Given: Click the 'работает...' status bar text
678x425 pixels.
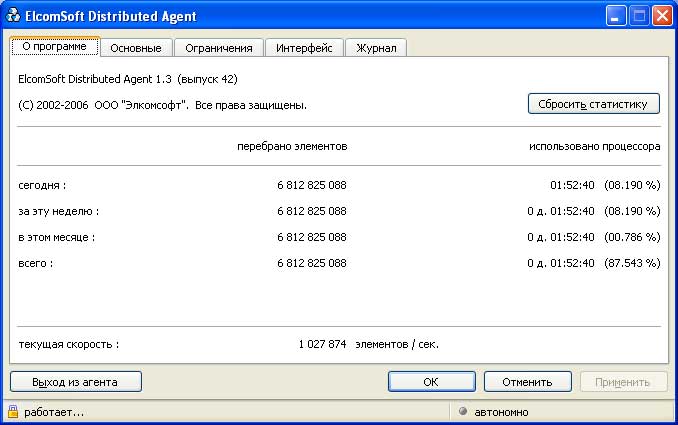Looking at the screenshot, I should coord(54,412).
